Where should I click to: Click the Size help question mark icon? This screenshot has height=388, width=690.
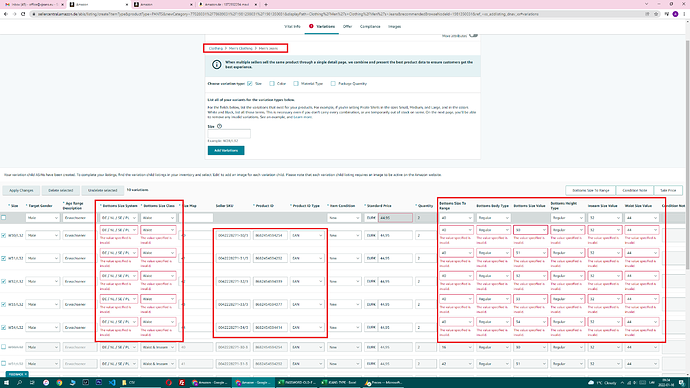219,126
